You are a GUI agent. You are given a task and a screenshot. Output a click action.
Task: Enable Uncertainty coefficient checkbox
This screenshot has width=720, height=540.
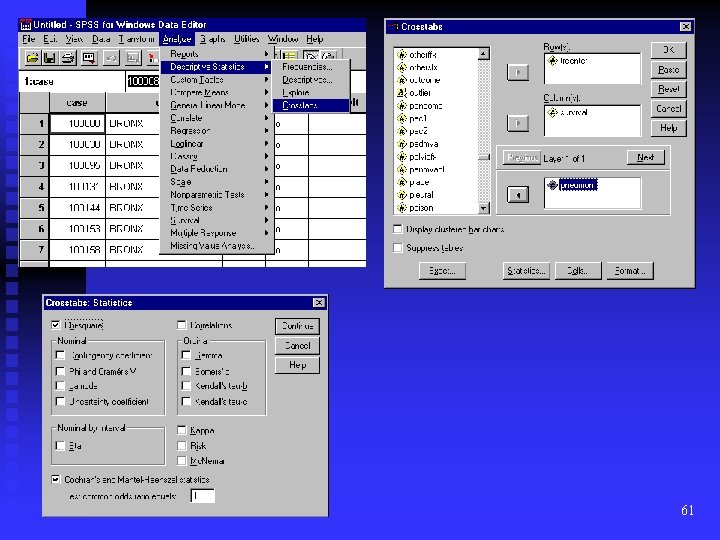60,401
